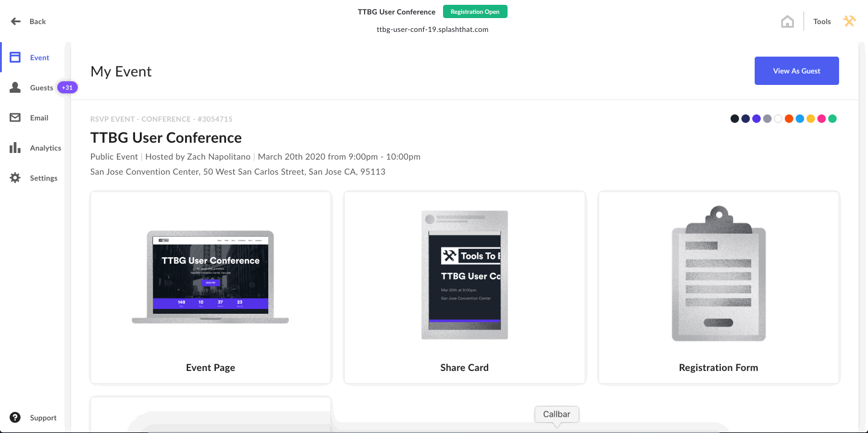The height and width of the screenshot is (433, 868).
Task: Click the Support question mark icon
Action: [x=16, y=418]
